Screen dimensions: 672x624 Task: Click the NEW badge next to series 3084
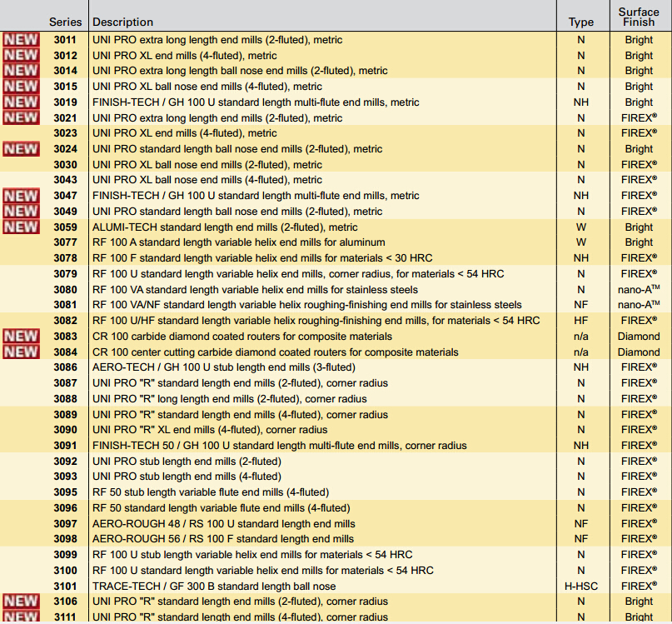[21, 352]
